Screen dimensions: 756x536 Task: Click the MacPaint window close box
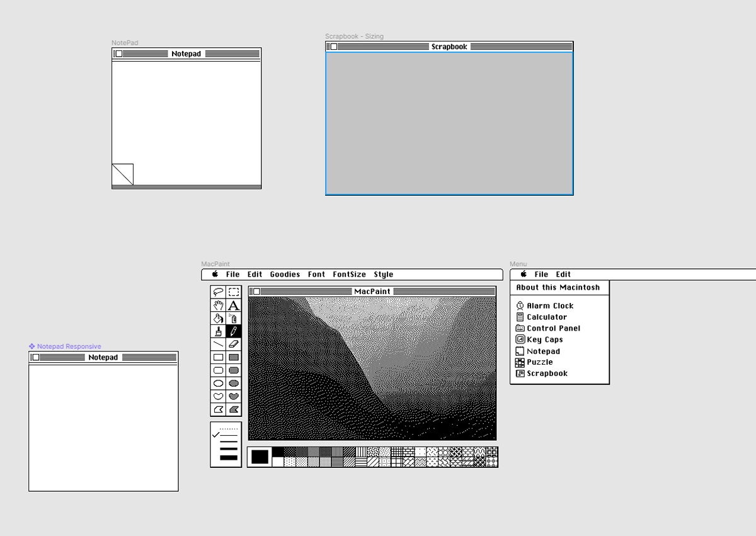256,291
